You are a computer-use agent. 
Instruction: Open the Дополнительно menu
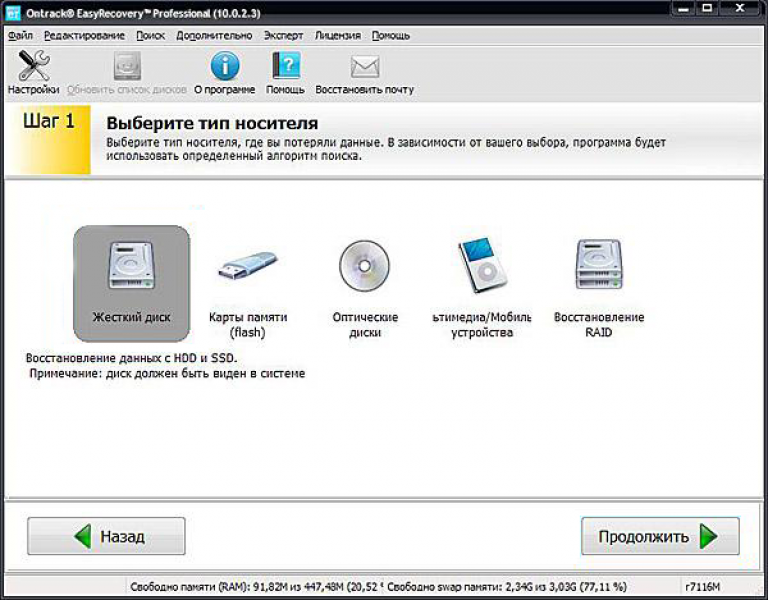[x=214, y=36]
